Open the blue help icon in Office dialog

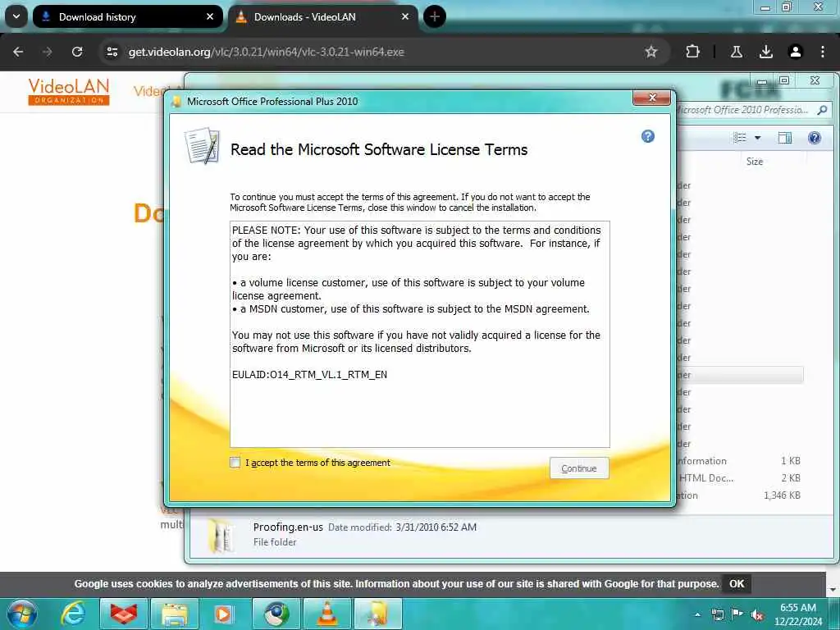pyautogui.click(x=648, y=137)
